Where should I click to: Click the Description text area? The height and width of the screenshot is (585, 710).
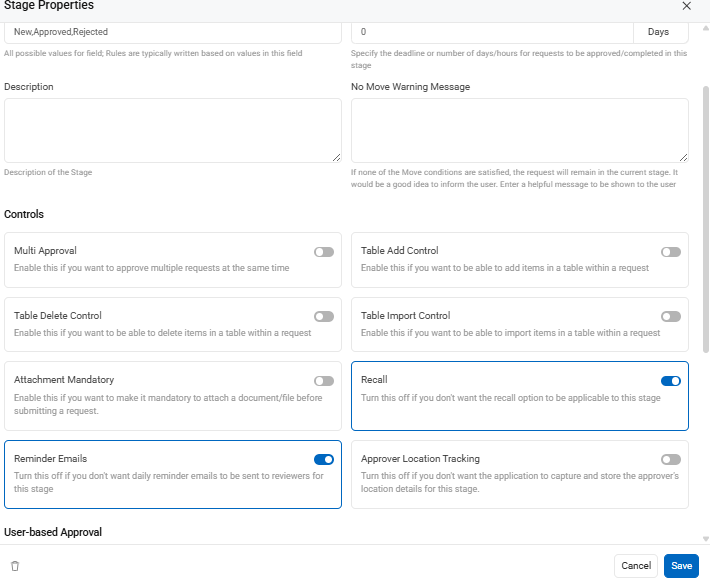(x=173, y=130)
